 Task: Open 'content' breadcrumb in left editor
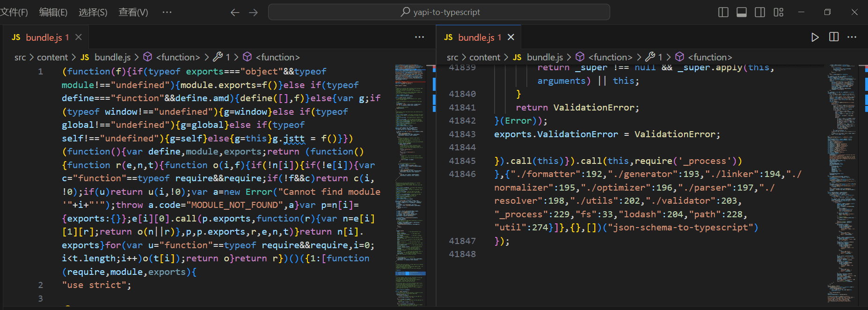[x=52, y=57]
